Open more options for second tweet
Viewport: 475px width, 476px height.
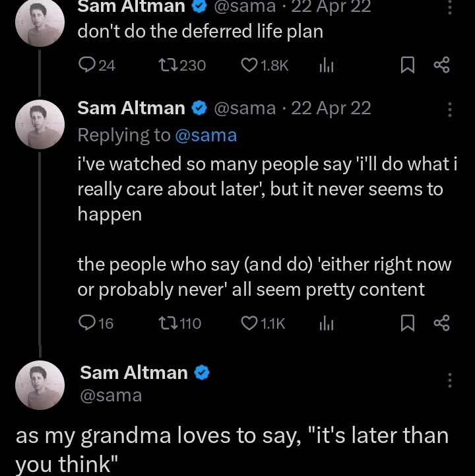point(449,110)
